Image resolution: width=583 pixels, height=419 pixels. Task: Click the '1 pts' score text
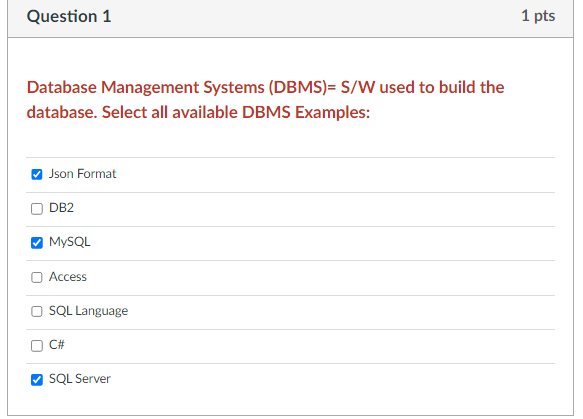pos(538,16)
